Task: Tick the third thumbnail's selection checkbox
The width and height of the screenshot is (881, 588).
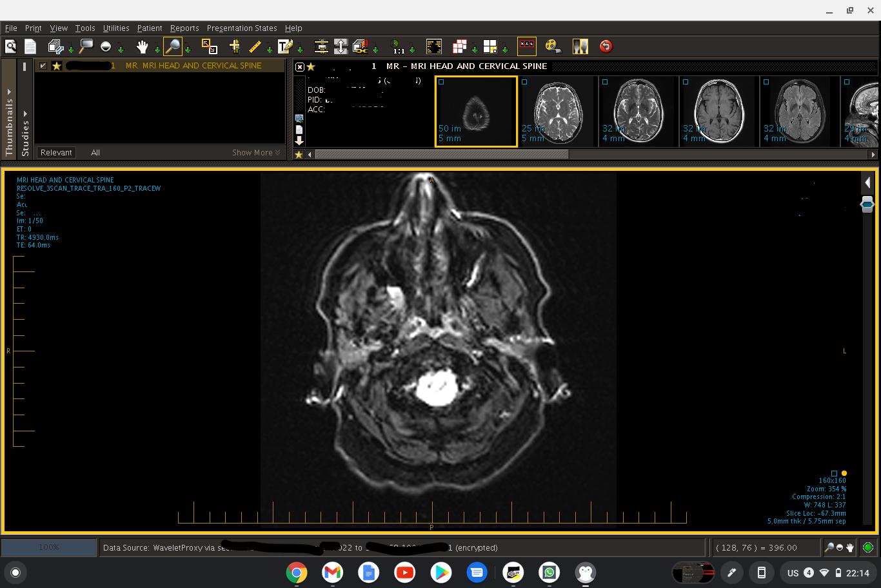Action: [605, 83]
